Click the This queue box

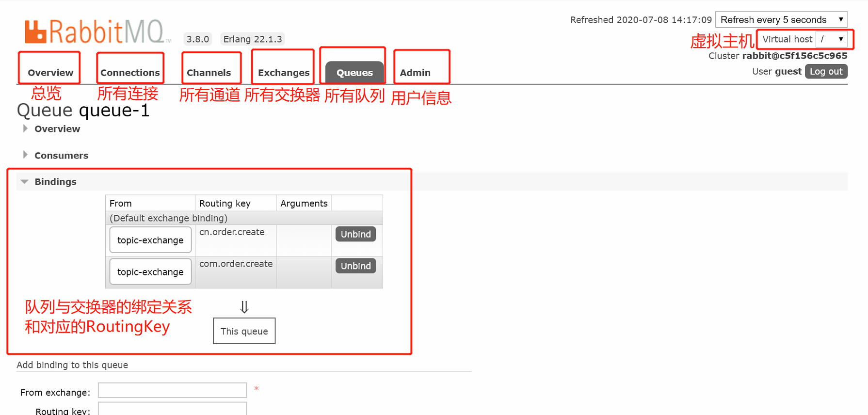click(244, 331)
